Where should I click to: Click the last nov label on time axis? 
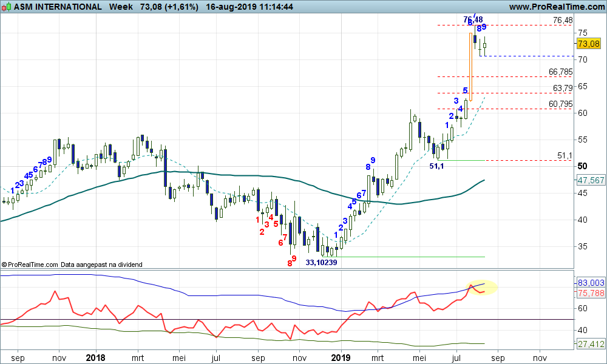(x=540, y=358)
